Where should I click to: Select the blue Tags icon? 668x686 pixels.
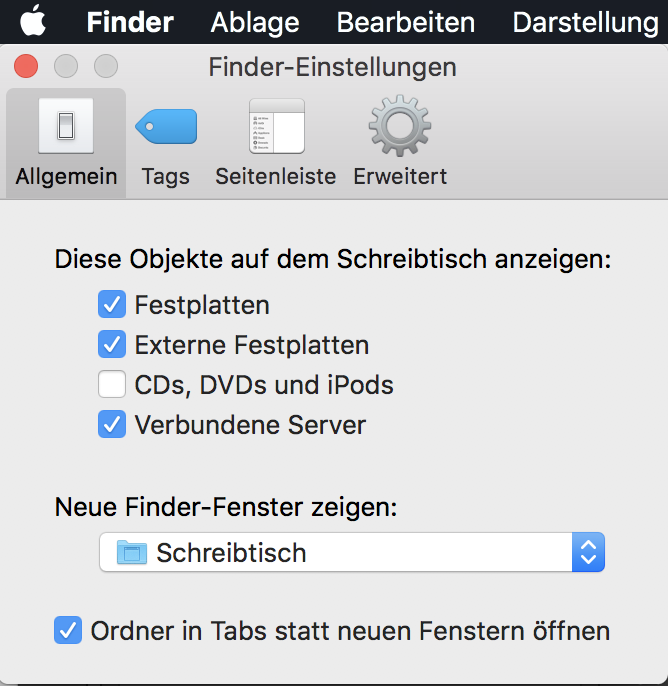tap(166, 126)
